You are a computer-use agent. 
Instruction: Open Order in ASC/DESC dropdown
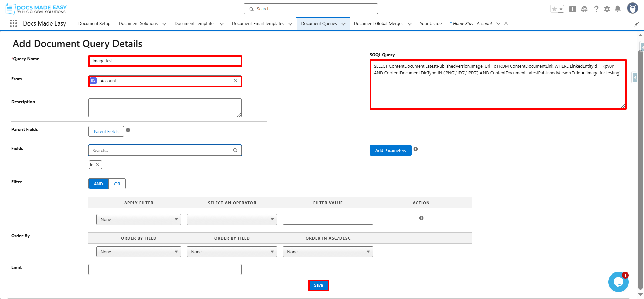tap(328, 252)
